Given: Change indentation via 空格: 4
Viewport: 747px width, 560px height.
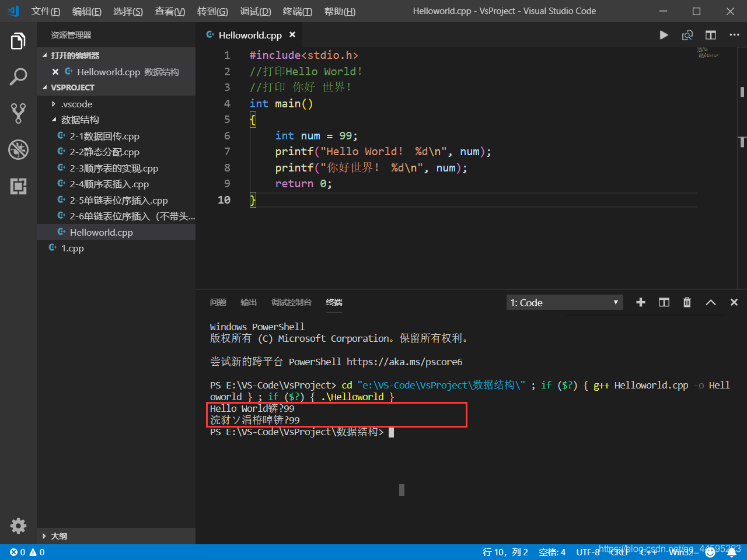Looking at the screenshot, I should [x=552, y=552].
